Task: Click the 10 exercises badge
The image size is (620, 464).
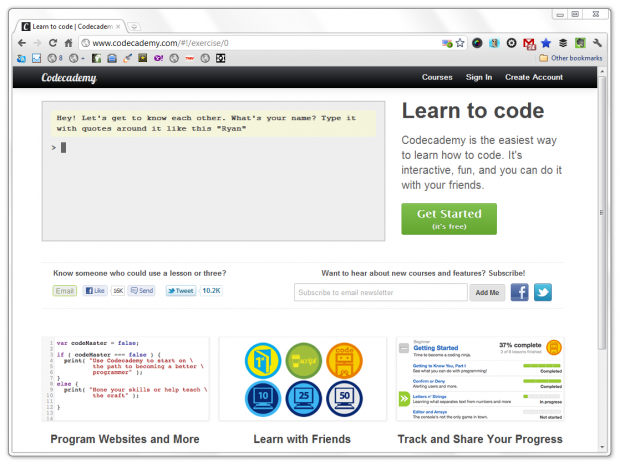Action: click(263, 399)
